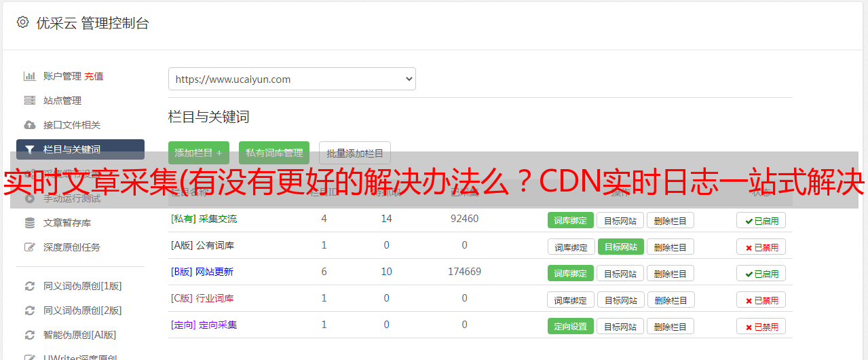
Task: Open 账户管理 in sidebar
Action: 62,76
